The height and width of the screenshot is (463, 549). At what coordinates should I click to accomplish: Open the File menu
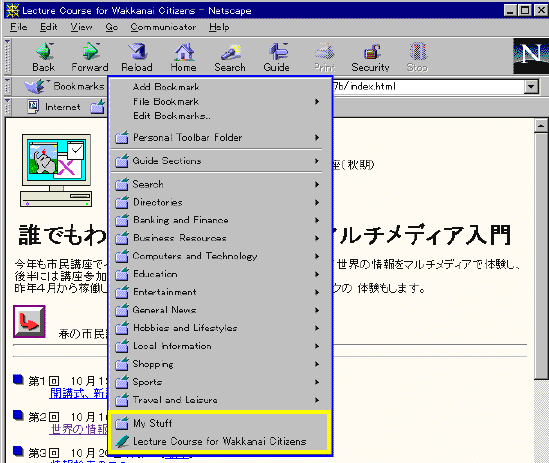click(19, 27)
